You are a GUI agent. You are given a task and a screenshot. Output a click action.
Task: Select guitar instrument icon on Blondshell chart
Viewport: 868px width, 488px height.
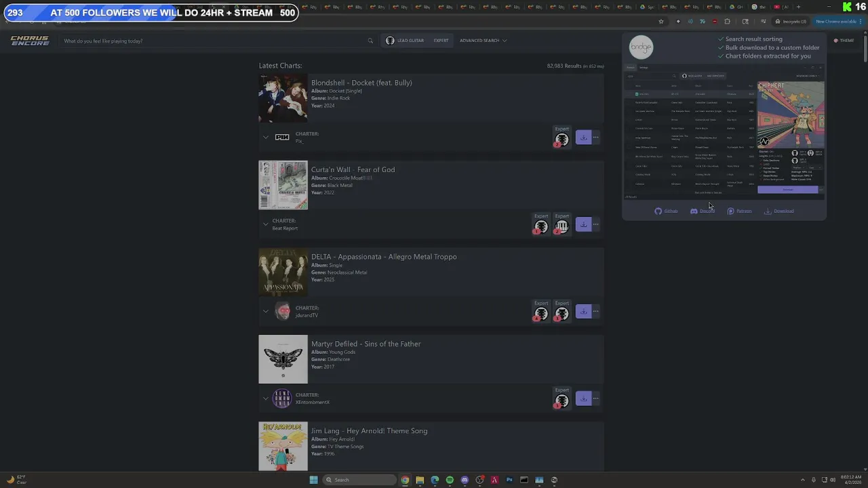561,140
